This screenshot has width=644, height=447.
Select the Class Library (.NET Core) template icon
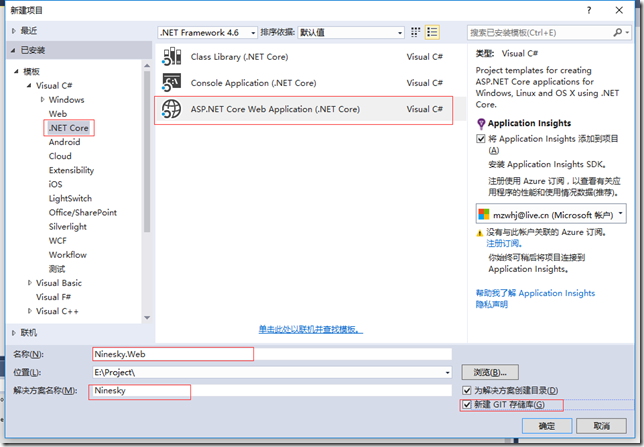point(171,56)
